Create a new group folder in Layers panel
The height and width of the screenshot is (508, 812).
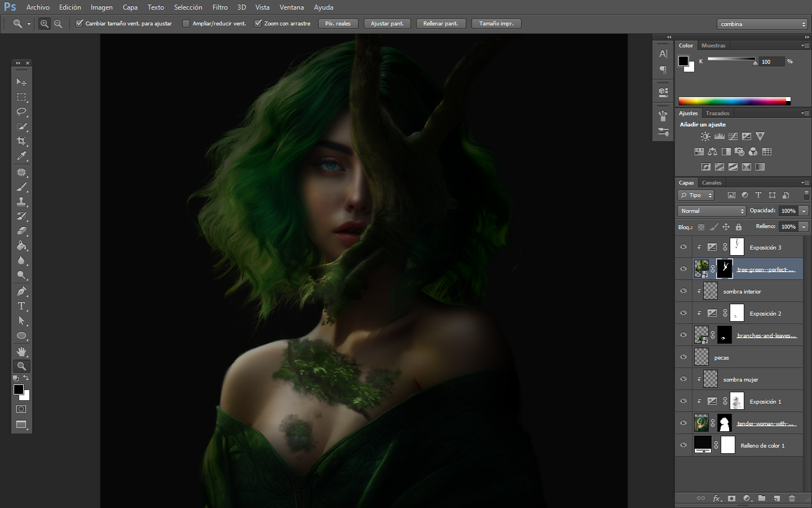tap(762, 498)
